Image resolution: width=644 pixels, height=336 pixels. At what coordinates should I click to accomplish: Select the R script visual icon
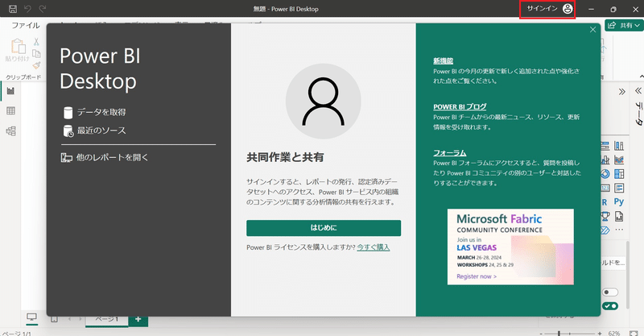[x=605, y=202]
